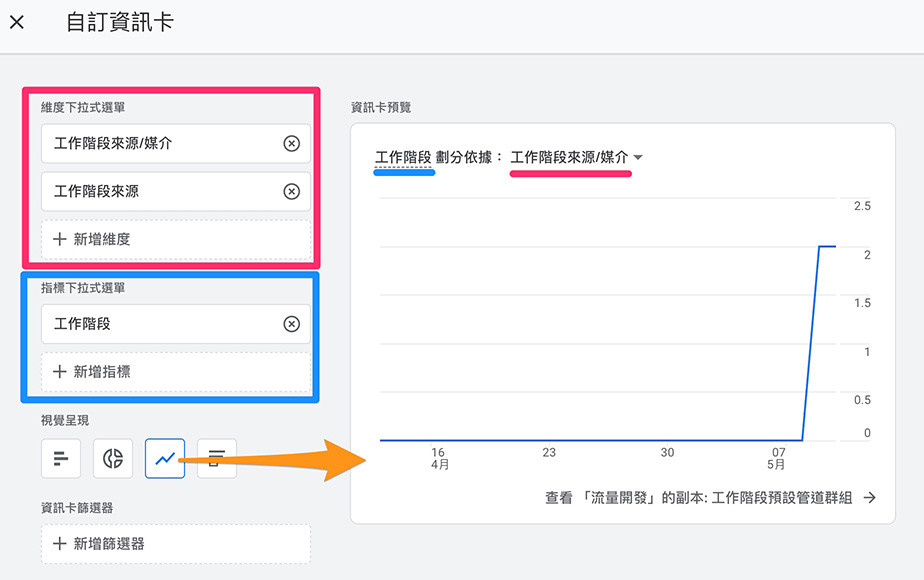This screenshot has width=924, height=580.
Task: Click the 新增篩選器 button
Action: pyautogui.click(x=176, y=544)
